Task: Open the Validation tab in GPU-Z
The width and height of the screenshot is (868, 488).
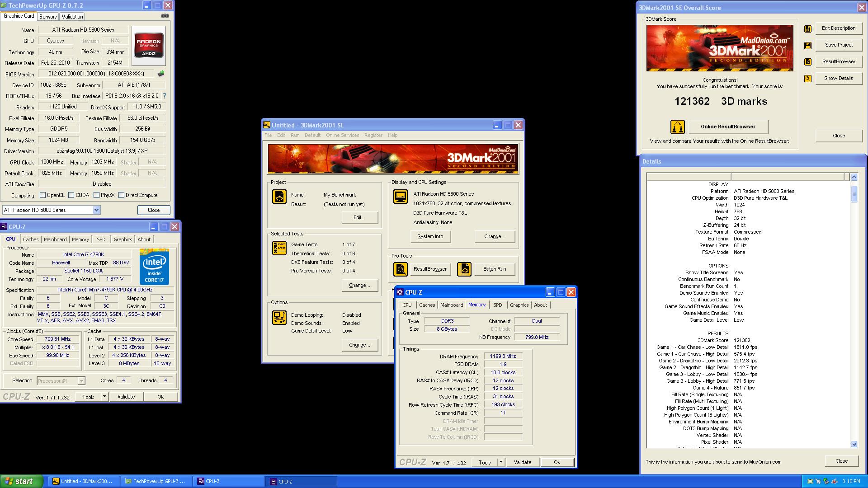Action: (72, 17)
